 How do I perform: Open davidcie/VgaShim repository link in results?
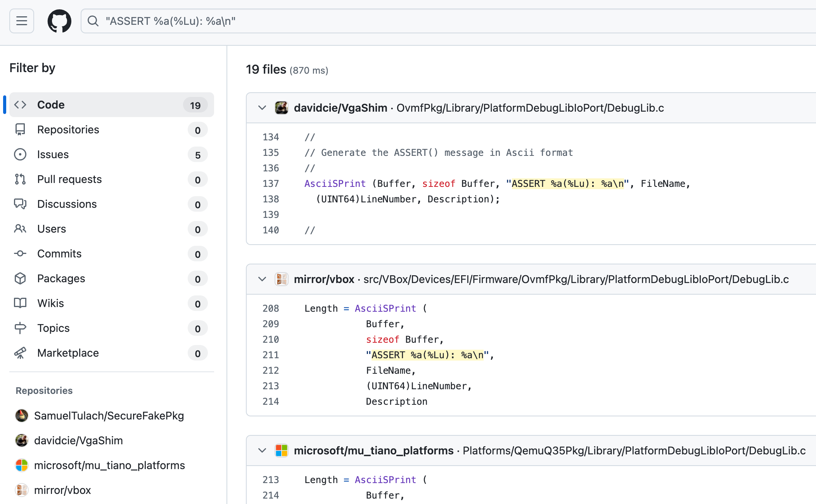340,108
